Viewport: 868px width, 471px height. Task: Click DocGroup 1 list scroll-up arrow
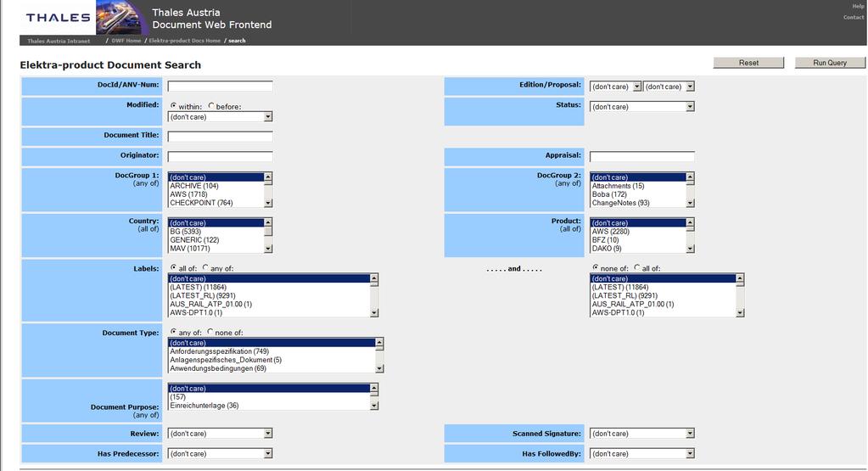tap(268, 177)
